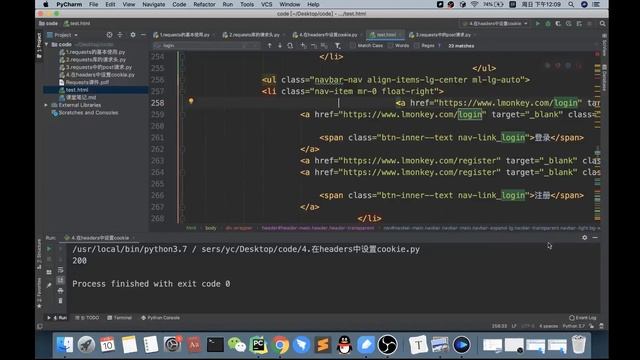
Task: Print Run console output icon
Action: pyautogui.click(x=60, y=291)
